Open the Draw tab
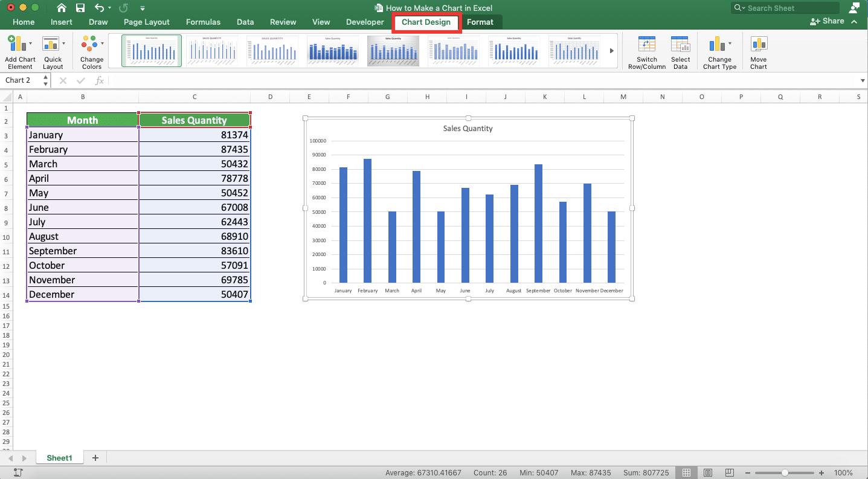The image size is (868, 479). pyautogui.click(x=98, y=22)
